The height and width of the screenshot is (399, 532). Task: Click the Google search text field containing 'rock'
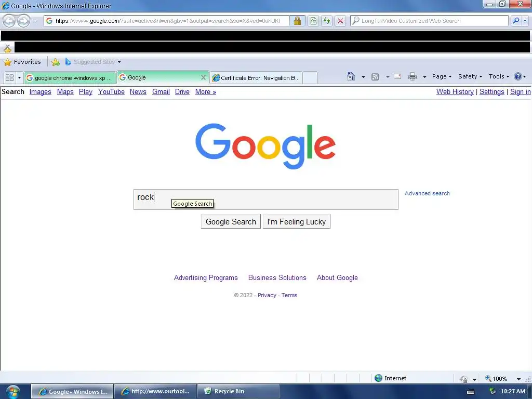(265, 199)
